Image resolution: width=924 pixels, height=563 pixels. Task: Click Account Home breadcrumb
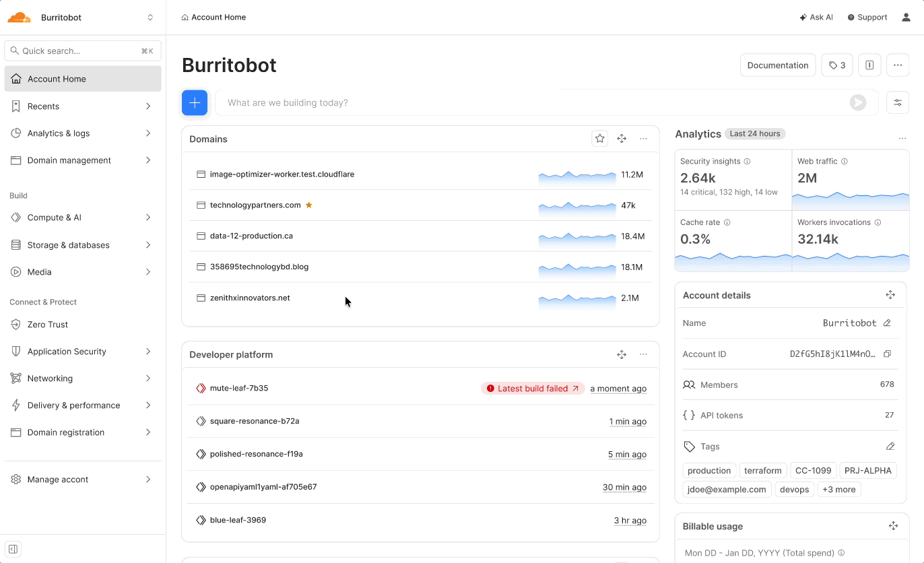[213, 18]
